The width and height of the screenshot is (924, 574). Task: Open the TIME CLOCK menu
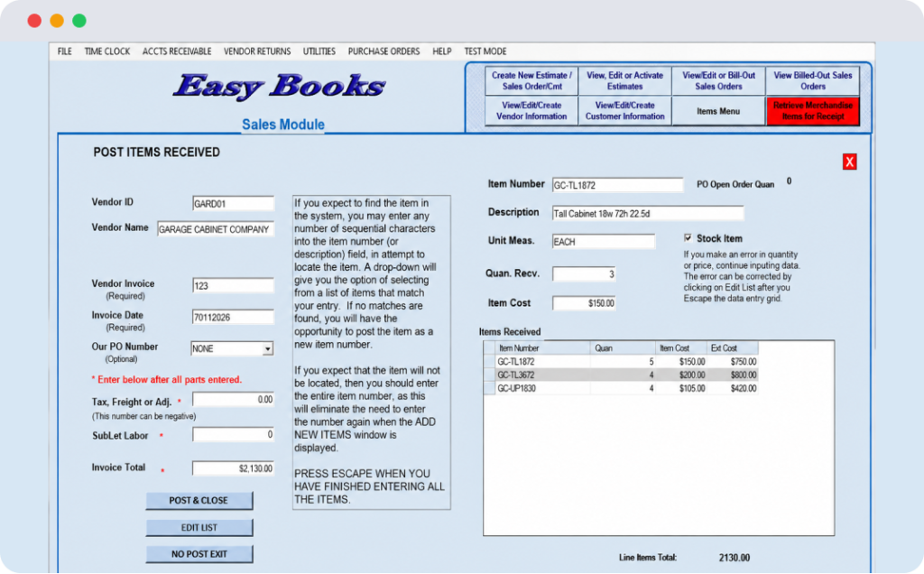(107, 51)
